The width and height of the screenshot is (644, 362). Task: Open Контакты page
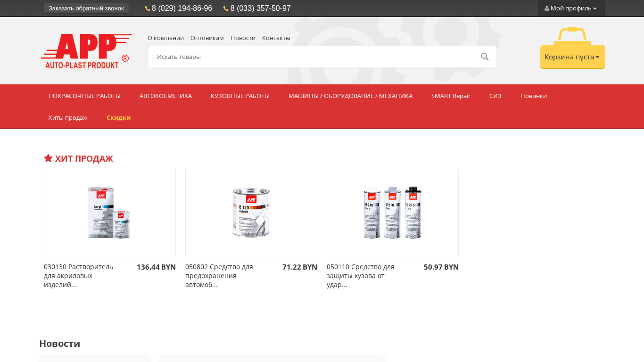(x=276, y=38)
